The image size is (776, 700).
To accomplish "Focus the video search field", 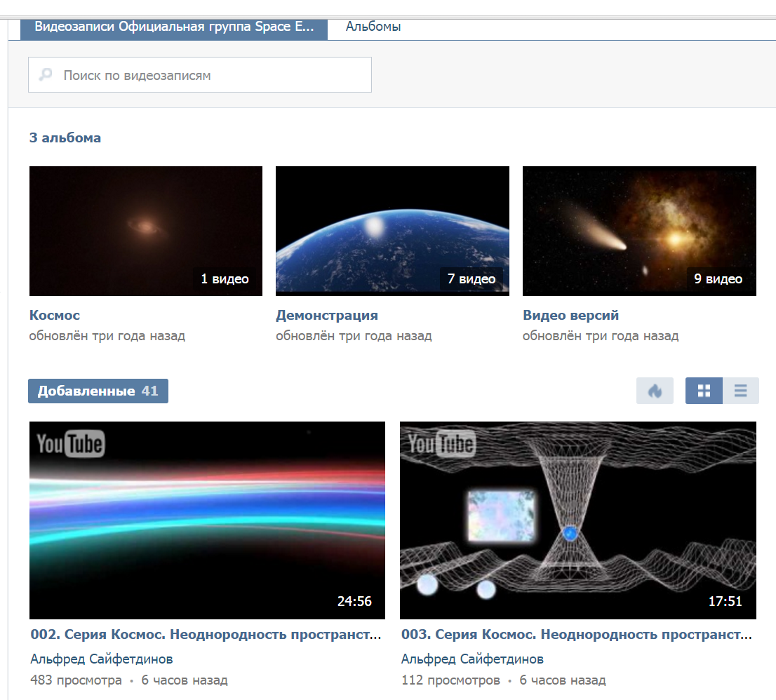I will pos(200,75).
